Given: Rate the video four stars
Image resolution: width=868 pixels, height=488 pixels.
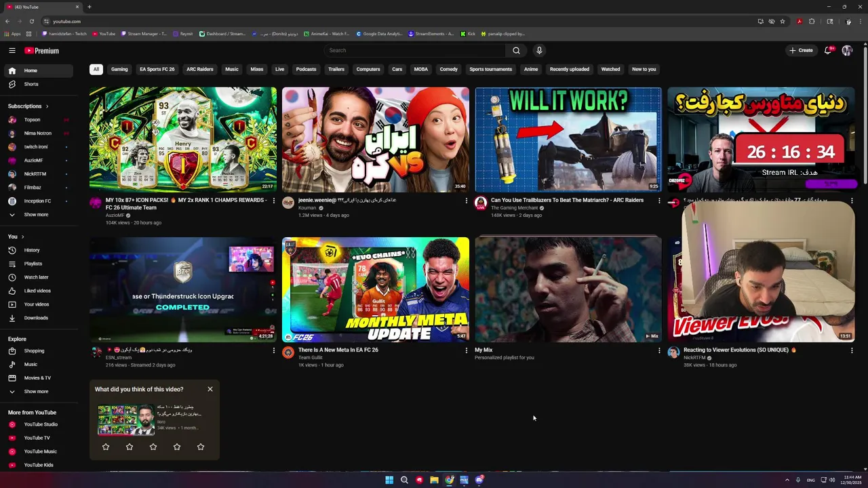Looking at the screenshot, I should [x=177, y=447].
